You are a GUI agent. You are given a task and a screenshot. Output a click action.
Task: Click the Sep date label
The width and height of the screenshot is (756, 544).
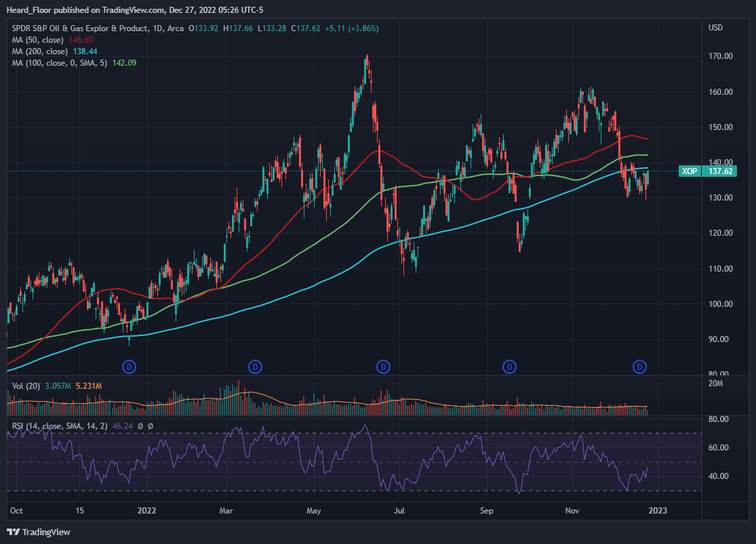point(486,511)
